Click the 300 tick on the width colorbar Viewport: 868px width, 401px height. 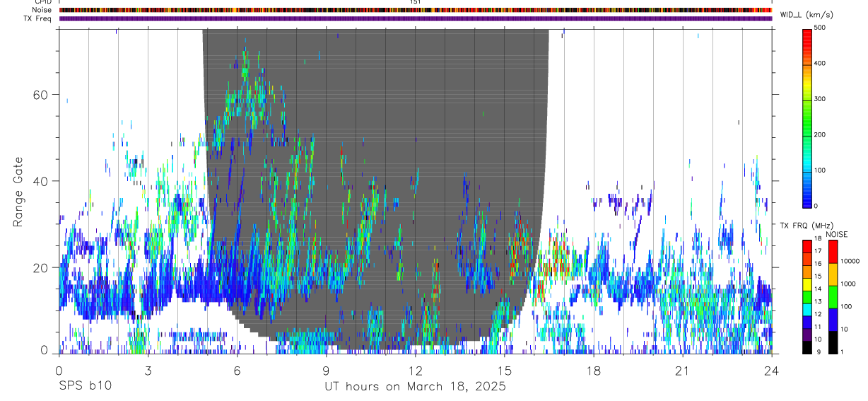coord(820,99)
